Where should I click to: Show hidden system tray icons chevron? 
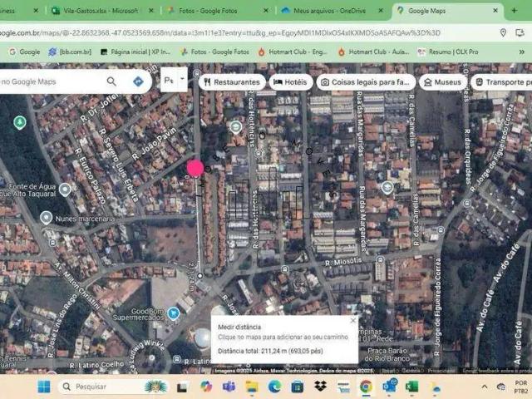coord(485,387)
